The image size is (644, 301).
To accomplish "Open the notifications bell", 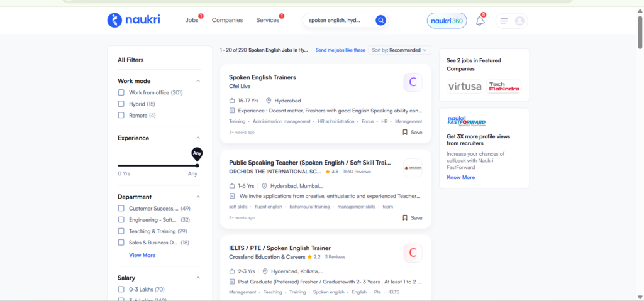I will [480, 21].
